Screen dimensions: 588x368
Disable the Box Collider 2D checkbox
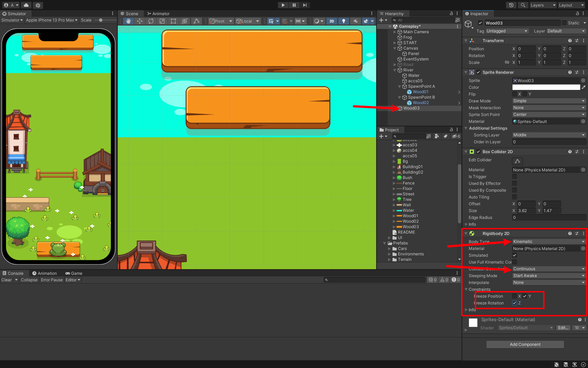tap(478, 152)
